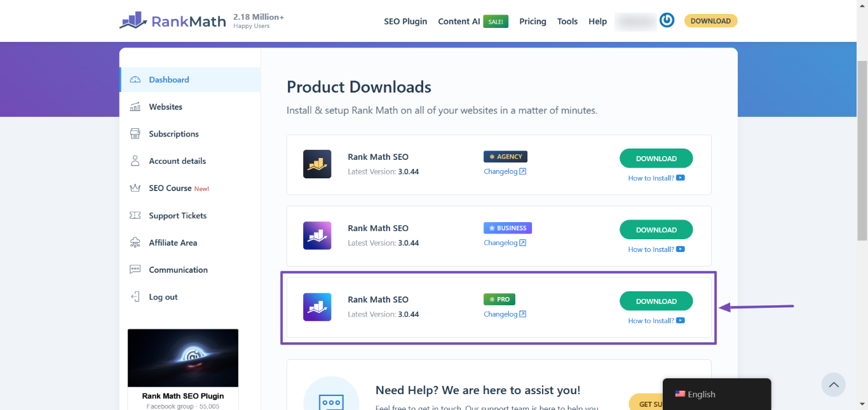The width and height of the screenshot is (868, 410).
Task: Click the Business plan Rank Math product icon
Action: pos(317,235)
